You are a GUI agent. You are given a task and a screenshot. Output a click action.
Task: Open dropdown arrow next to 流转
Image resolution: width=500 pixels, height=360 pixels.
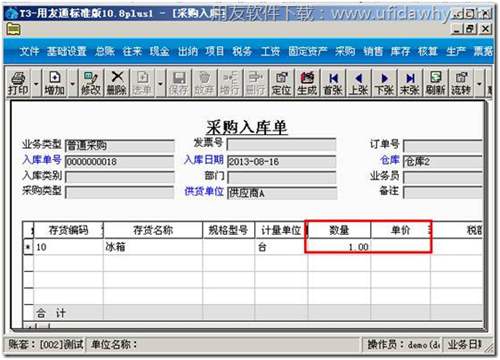[479, 83]
